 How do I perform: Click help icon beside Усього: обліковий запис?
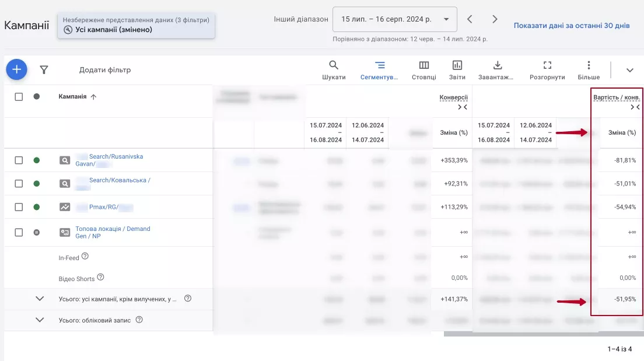pos(139,320)
